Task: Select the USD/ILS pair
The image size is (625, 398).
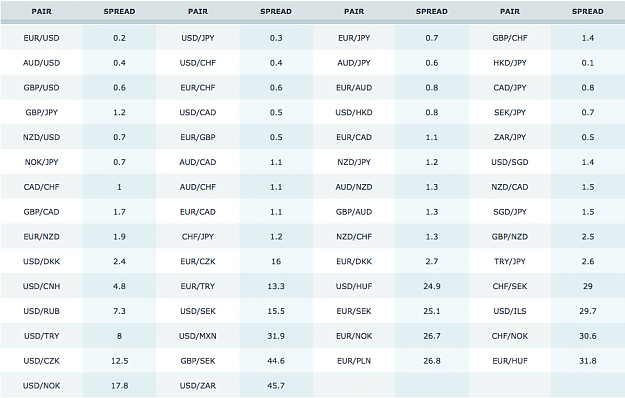Action: coord(510,311)
